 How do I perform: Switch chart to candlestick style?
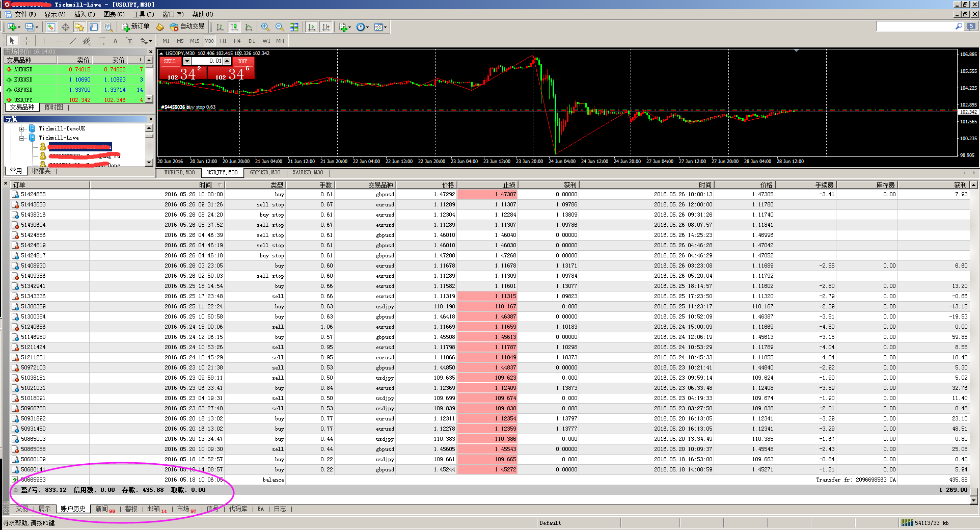[234, 27]
